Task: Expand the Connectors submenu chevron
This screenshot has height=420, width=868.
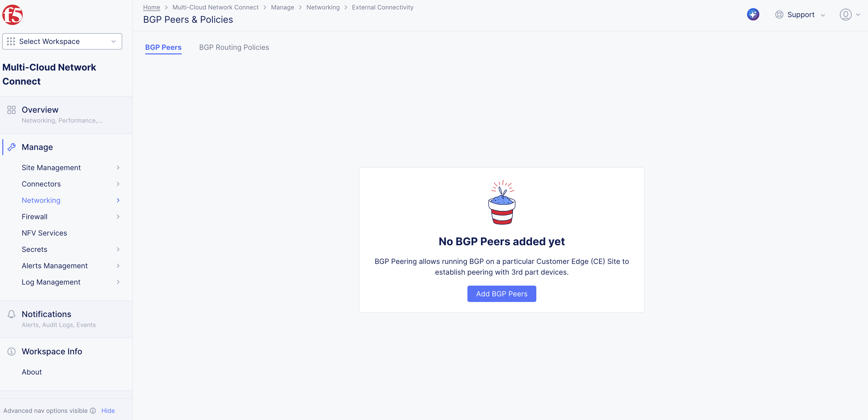Action: [x=118, y=184]
